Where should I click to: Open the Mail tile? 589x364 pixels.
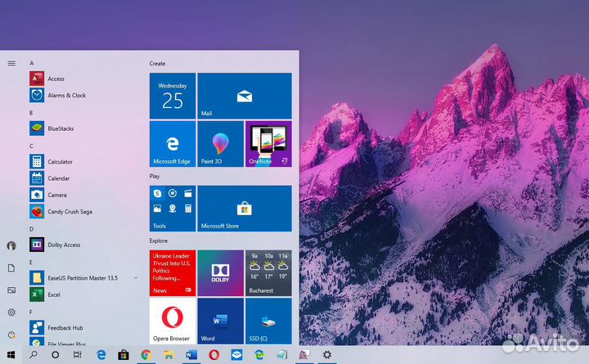pos(244,96)
